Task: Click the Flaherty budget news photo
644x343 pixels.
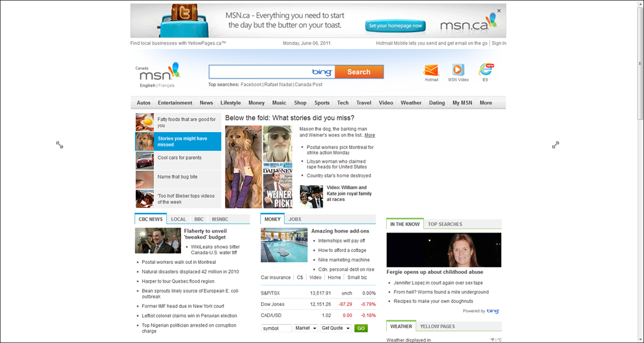Action: click(x=158, y=241)
